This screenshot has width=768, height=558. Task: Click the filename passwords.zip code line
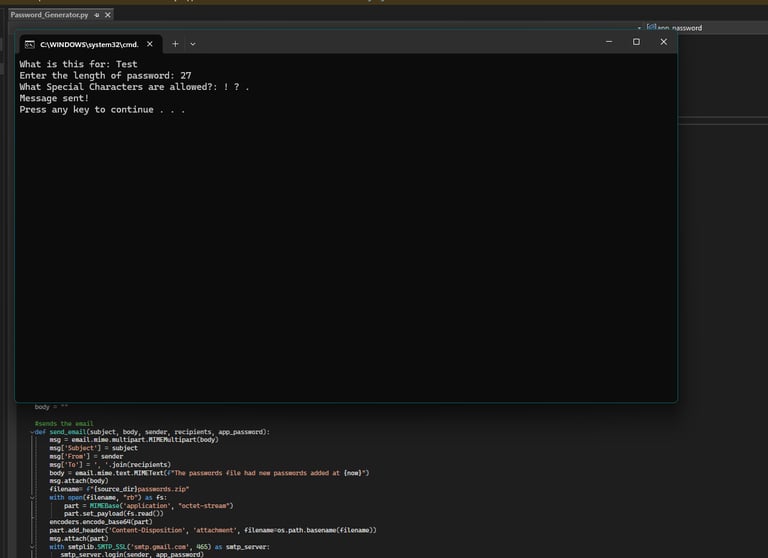(119, 489)
